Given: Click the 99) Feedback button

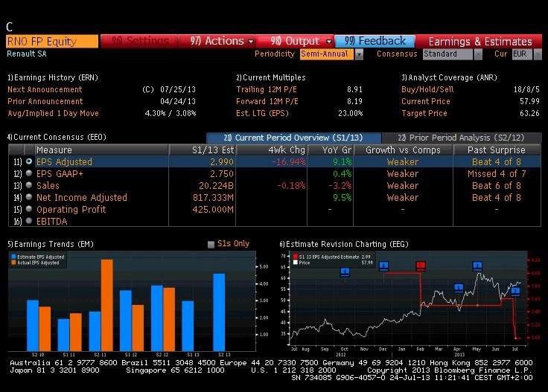Looking at the screenshot, I should click(x=375, y=41).
